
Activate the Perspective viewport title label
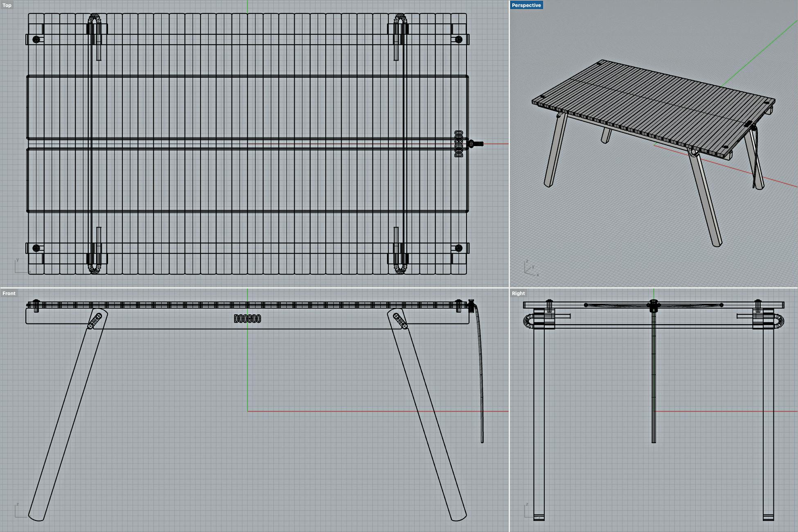click(526, 5)
